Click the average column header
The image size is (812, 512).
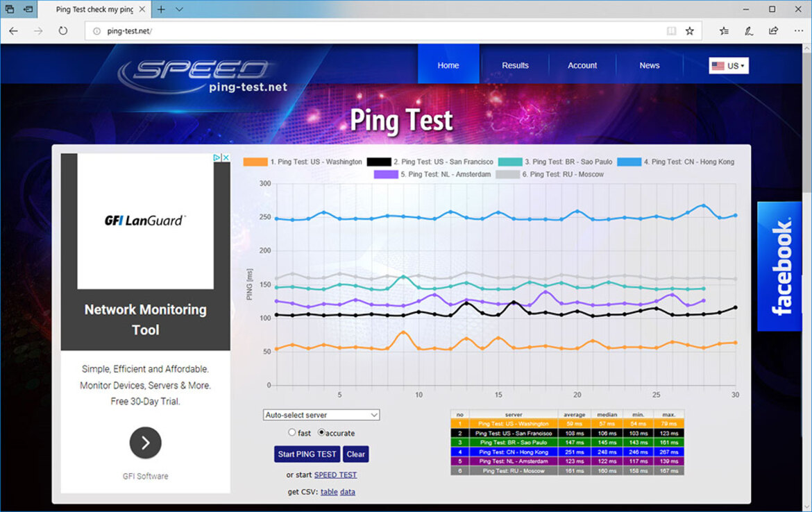pyautogui.click(x=575, y=414)
